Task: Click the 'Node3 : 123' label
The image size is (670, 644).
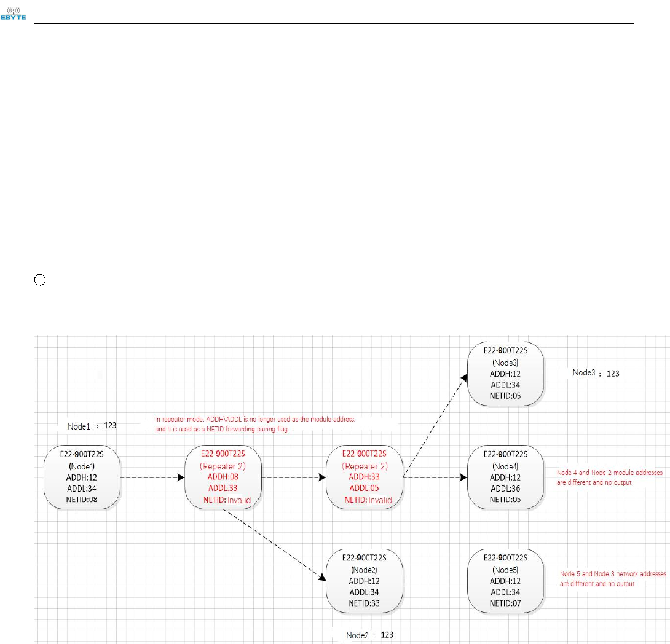Action: 596,373
